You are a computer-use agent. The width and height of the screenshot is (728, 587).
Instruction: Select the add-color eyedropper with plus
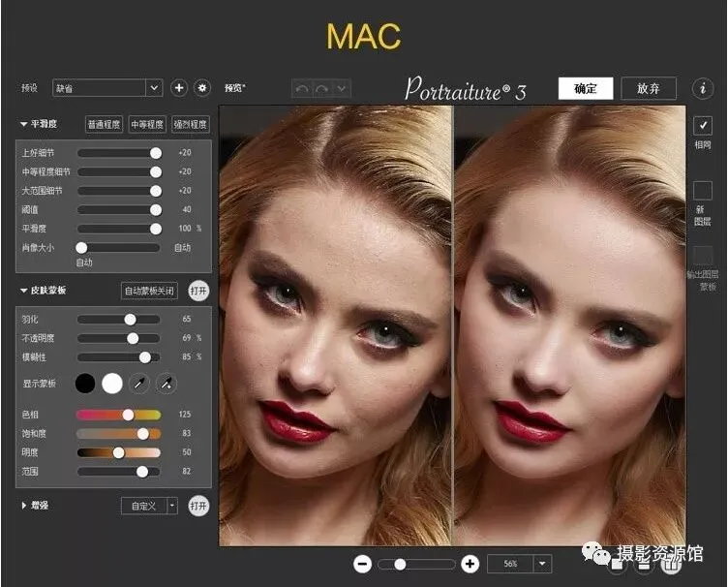click(167, 384)
